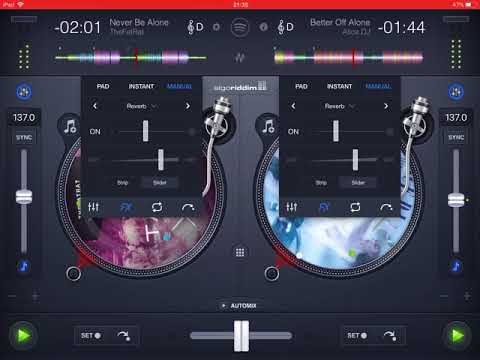Jump to right deck cue point arrow
480x360 pixels.
[x=390, y=335]
